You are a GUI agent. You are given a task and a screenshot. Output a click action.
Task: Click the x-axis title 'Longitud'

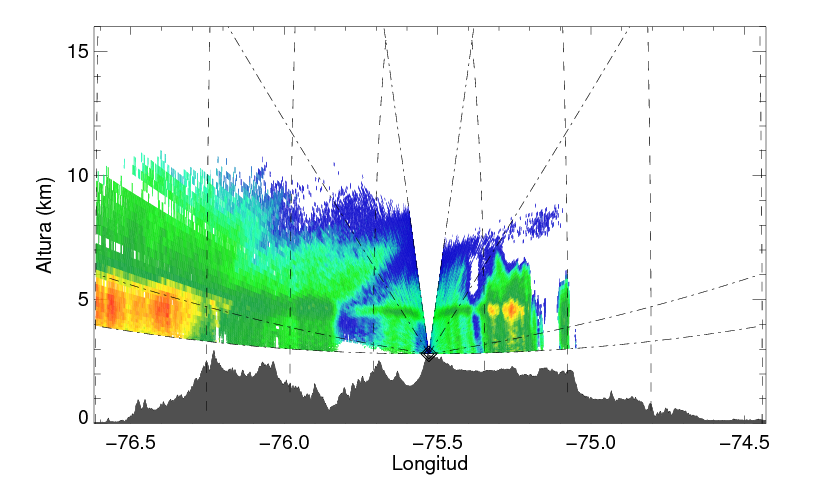(x=430, y=463)
